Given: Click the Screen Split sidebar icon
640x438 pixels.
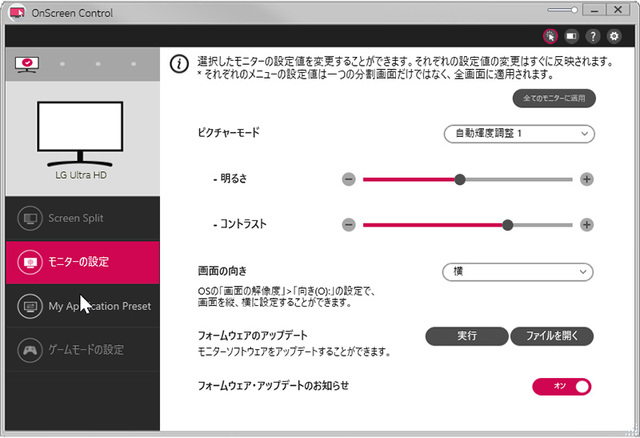Looking at the screenshot, I should click(30, 218).
